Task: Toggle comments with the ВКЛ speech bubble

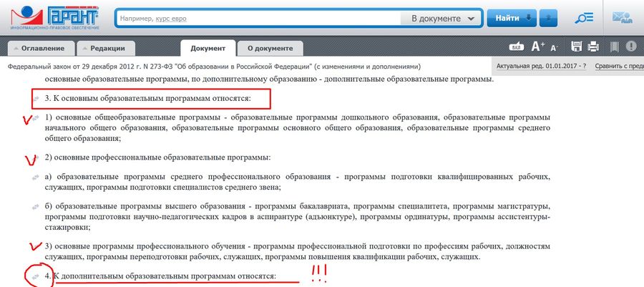Action: click(516, 47)
